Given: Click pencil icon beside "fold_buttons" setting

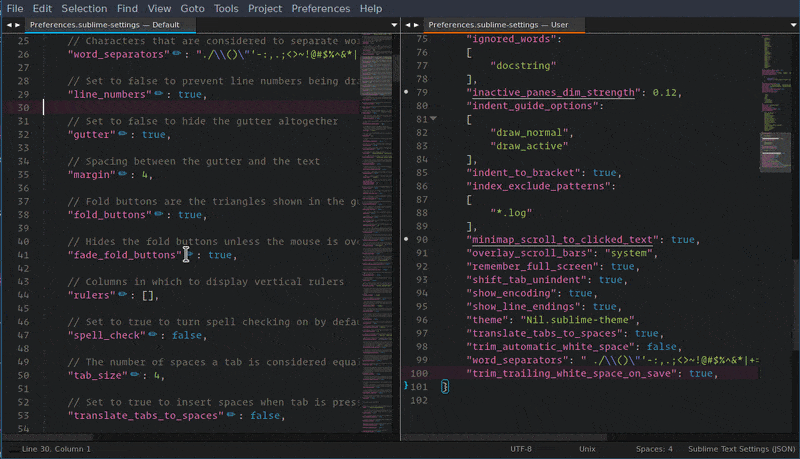Looking at the screenshot, I should click(x=159, y=214).
